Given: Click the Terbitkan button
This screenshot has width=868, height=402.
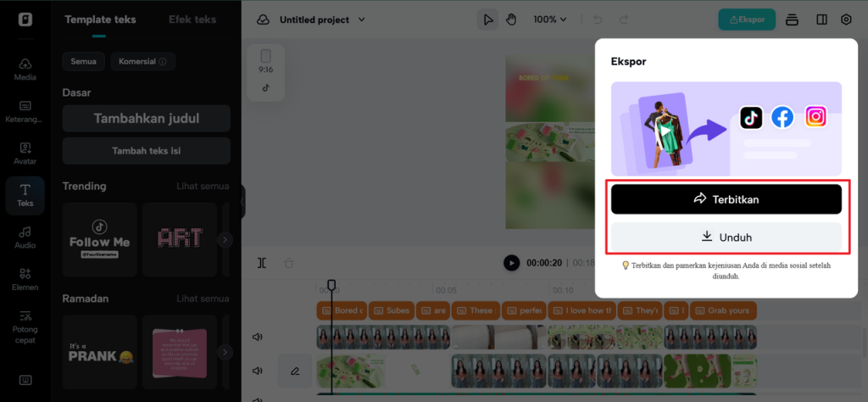Looking at the screenshot, I should pos(726,199).
